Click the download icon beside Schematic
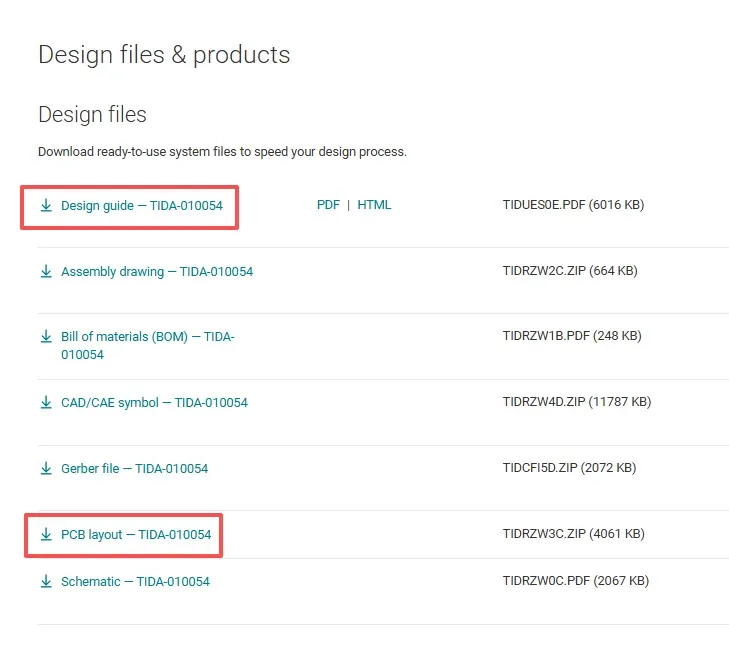This screenshot has width=729, height=655. point(45,581)
